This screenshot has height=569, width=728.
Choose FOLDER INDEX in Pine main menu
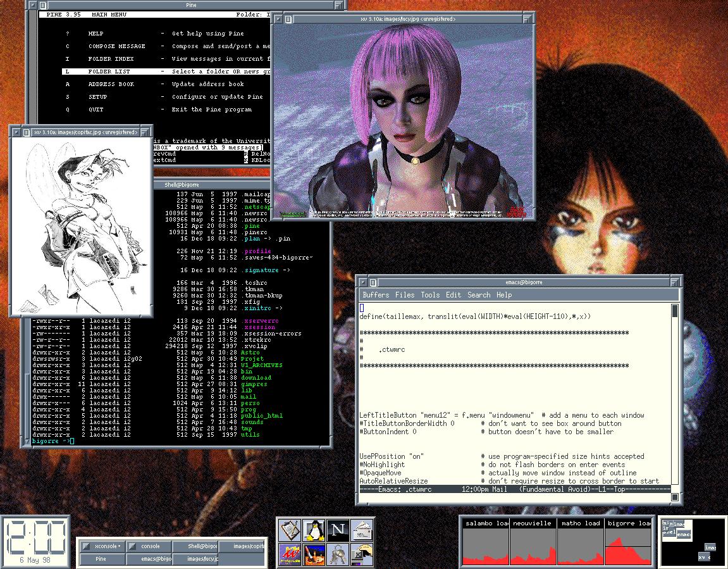[x=111, y=59]
